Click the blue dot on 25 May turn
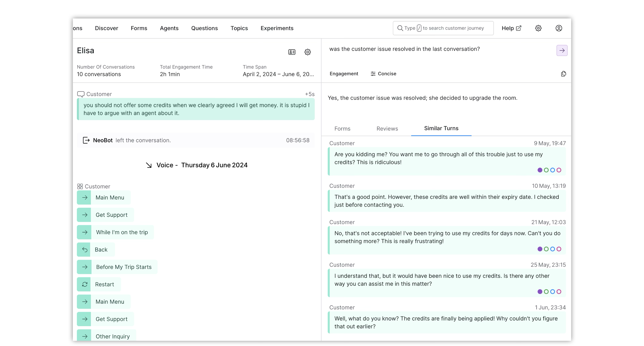This screenshot has width=644, height=346. click(x=553, y=291)
